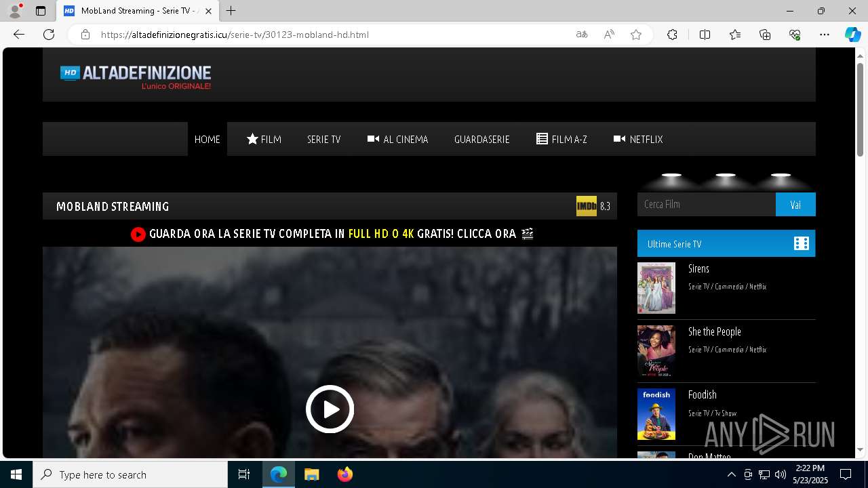Click the address bar URL
This screenshot has width=868, height=488.
[x=235, y=35]
